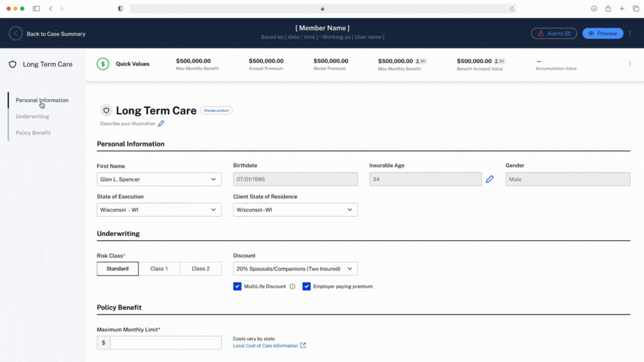
Task: Click the Gender field
Action: (x=567, y=179)
